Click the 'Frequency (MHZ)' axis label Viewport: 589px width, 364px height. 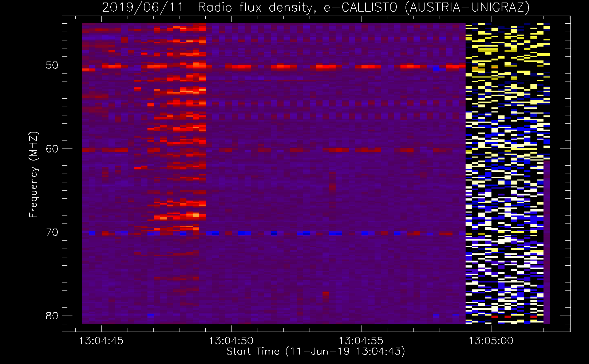click(x=33, y=175)
